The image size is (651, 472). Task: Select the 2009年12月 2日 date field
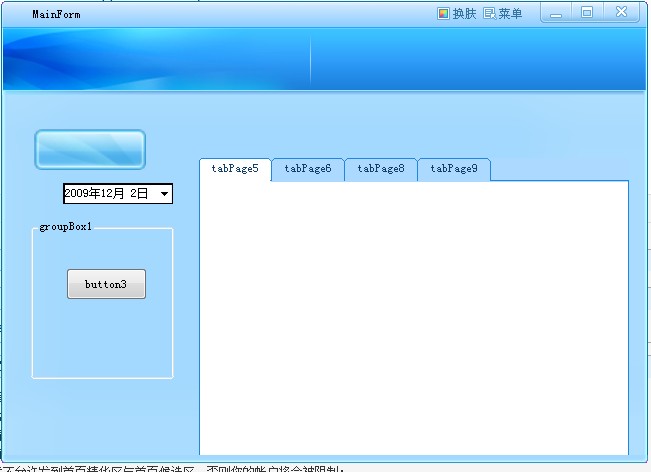click(x=118, y=194)
